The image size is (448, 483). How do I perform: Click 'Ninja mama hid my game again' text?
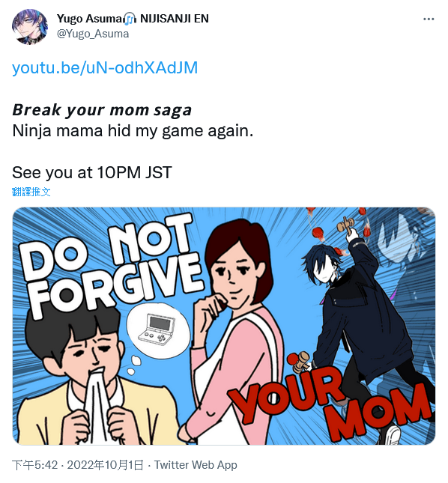[133, 131]
